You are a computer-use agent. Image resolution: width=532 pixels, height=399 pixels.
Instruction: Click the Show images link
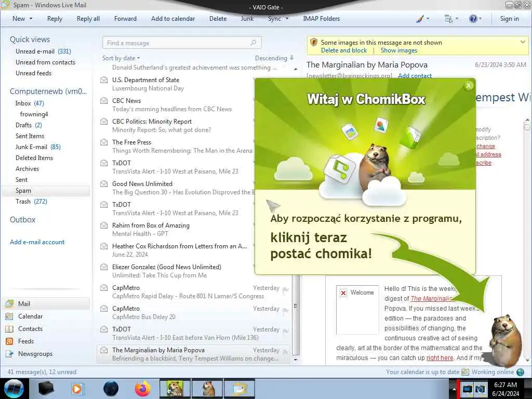[399, 50]
